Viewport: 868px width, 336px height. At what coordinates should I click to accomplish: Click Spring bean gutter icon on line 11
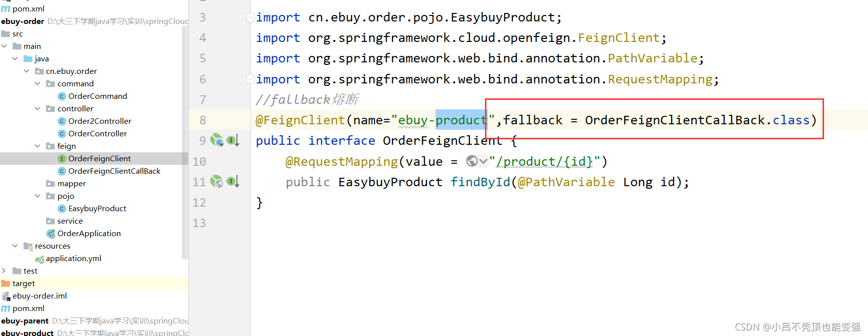coord(216,181)
